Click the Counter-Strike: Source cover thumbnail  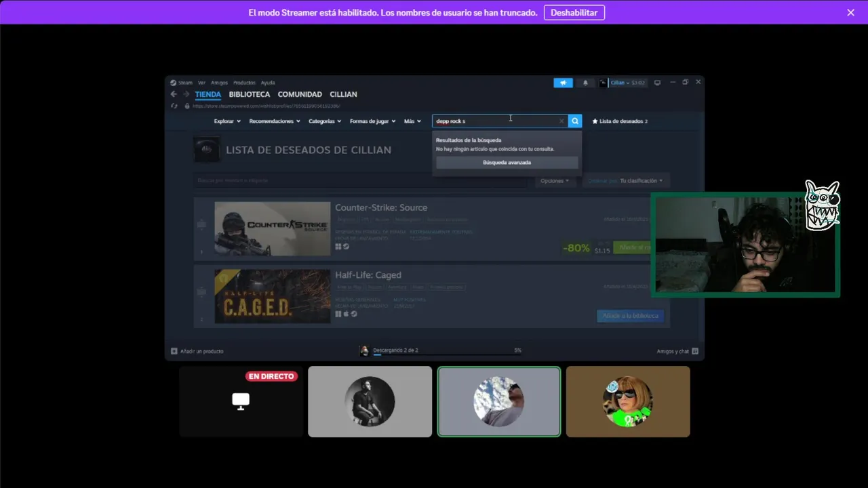[273, 228]
